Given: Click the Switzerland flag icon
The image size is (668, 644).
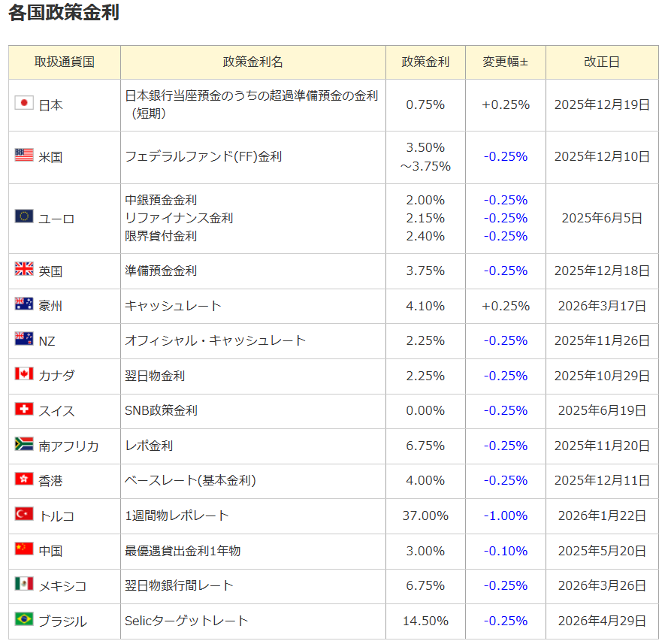Looking at the screenshot, I should click(24, 409).
